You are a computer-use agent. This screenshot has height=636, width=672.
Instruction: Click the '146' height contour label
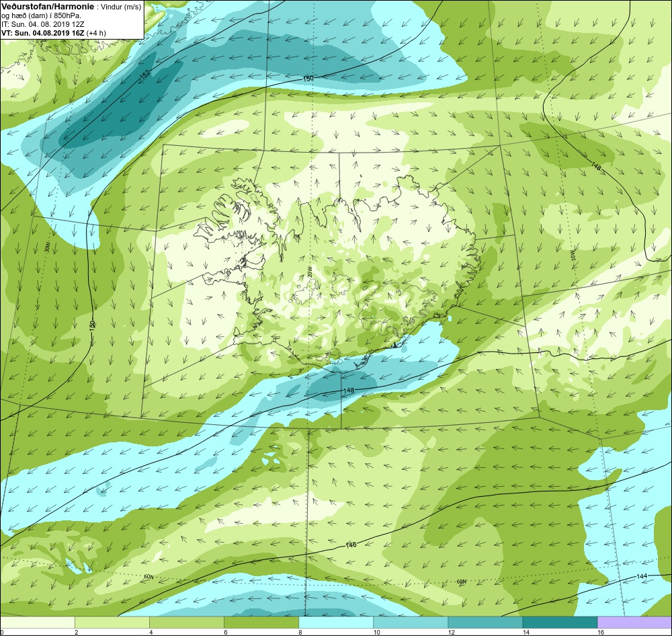pyautogui.click(x=351, y=545)
